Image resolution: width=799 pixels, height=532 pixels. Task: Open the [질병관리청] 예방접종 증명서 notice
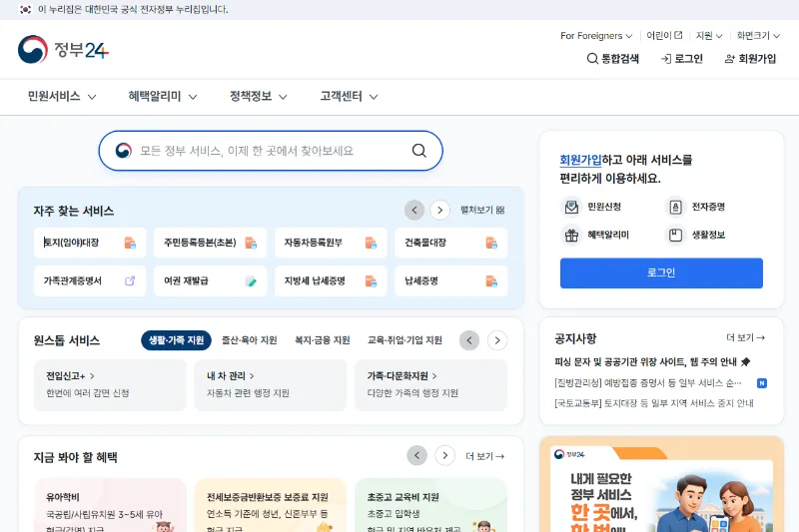tap(647, 383)
